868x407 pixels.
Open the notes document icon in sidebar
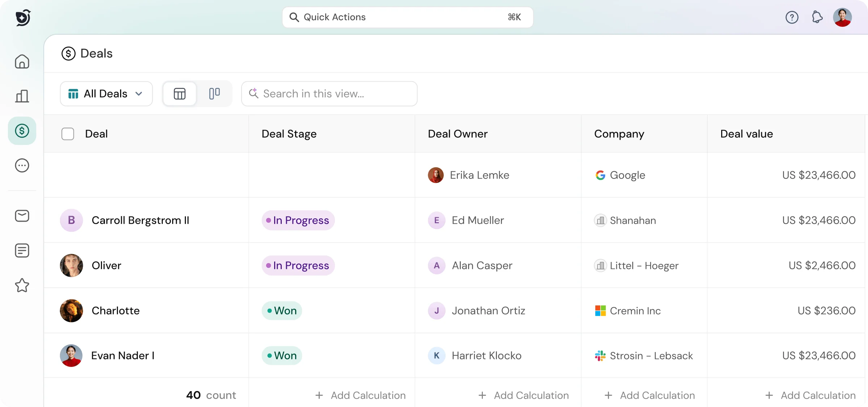pos(22,250)
